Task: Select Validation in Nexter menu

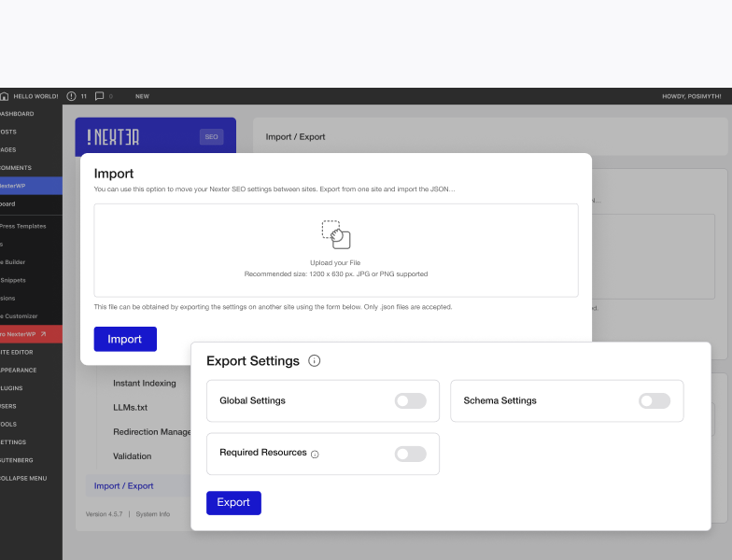Action: pyautogui.click(x=133, y=456)
